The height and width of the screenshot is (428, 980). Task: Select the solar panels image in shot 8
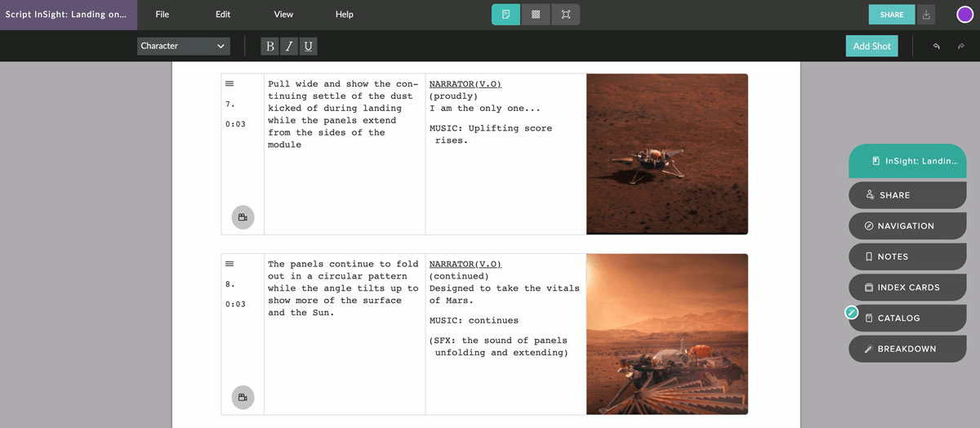pyautogui.click(x=667, y=333)
